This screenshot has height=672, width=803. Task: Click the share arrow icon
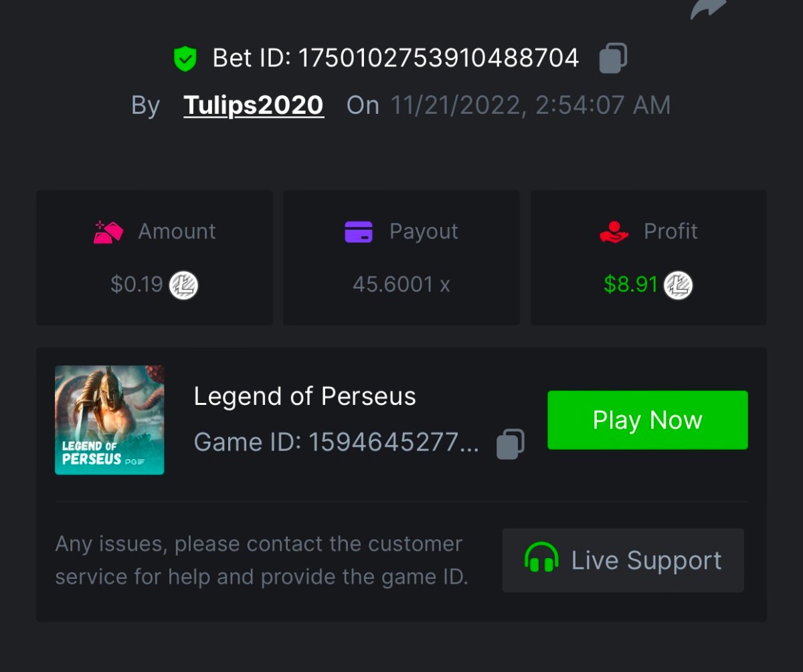(709, 8)
